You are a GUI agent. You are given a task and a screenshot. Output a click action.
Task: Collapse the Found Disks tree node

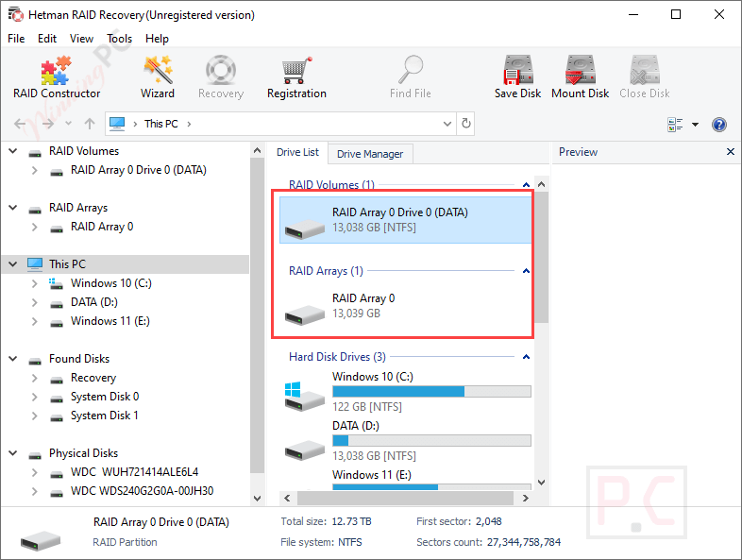13,359
